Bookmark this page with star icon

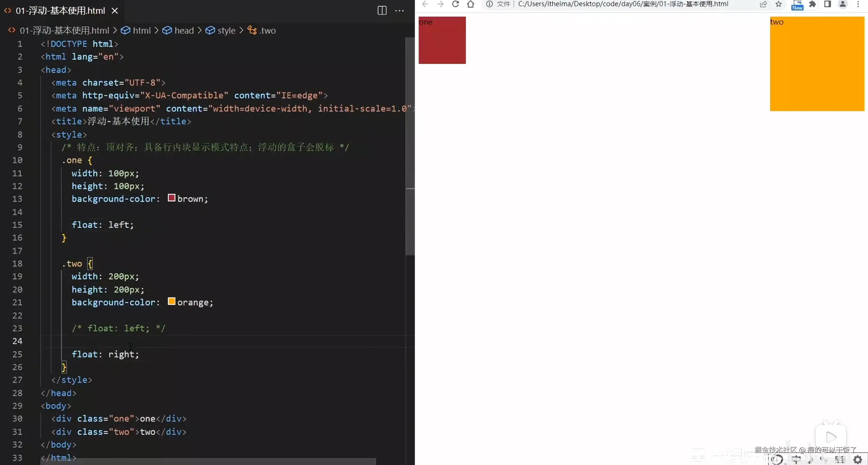coord(778,4)
